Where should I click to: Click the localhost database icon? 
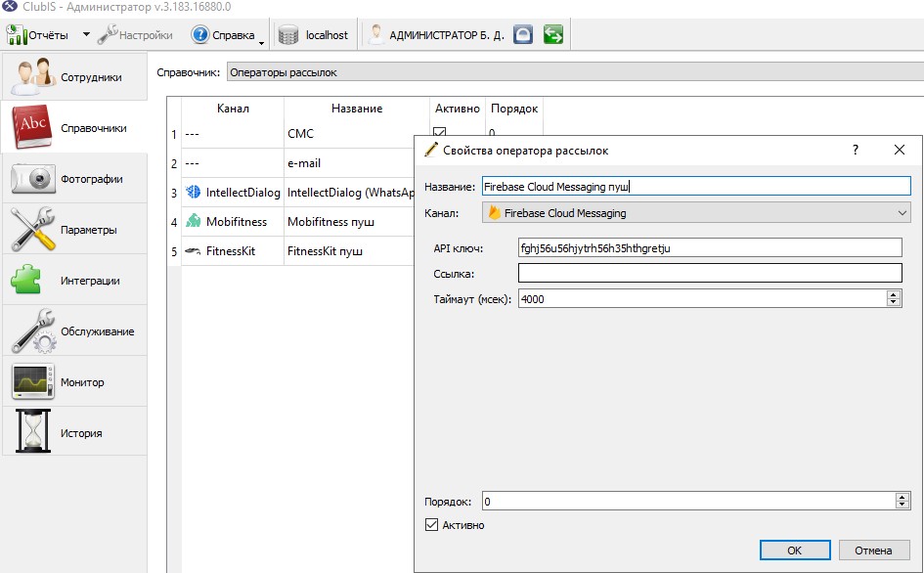pyautogui.click(x=288, y=35)
